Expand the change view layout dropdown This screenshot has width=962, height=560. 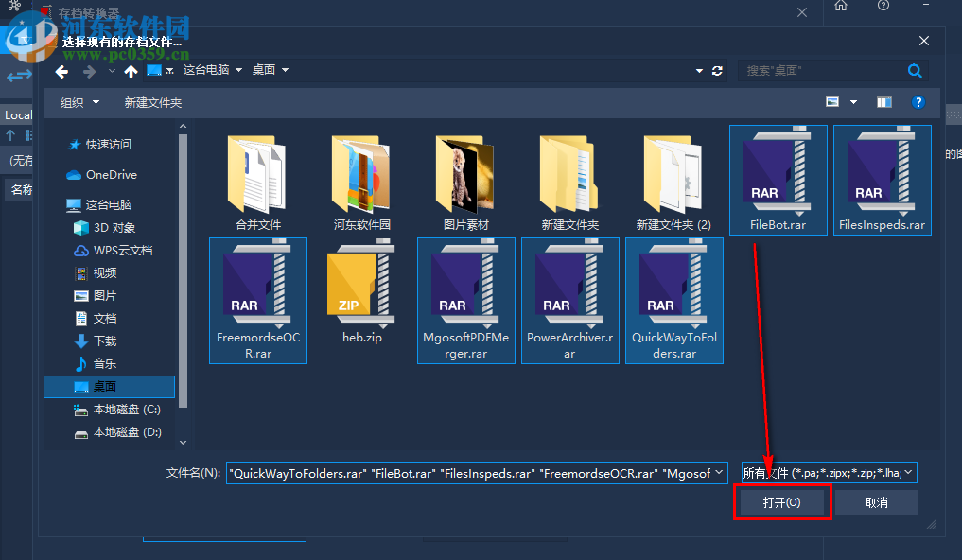coord(853,102)
